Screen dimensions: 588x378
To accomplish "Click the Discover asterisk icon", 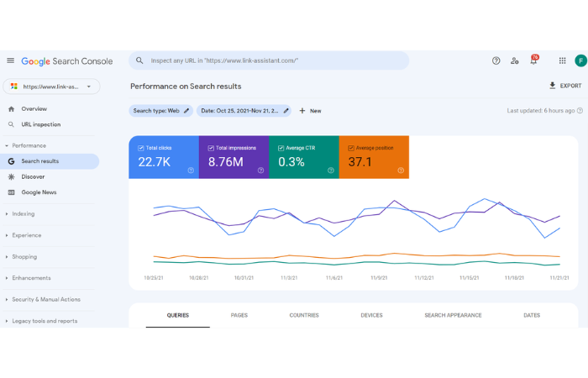I will 11,176.
